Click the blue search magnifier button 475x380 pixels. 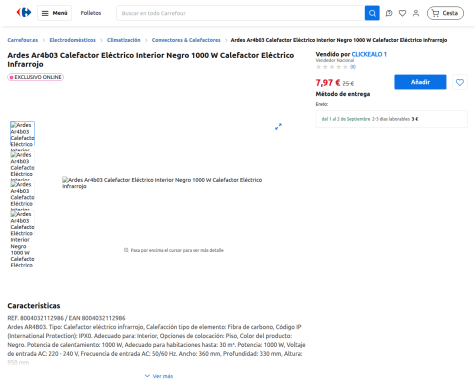point(372,13)
